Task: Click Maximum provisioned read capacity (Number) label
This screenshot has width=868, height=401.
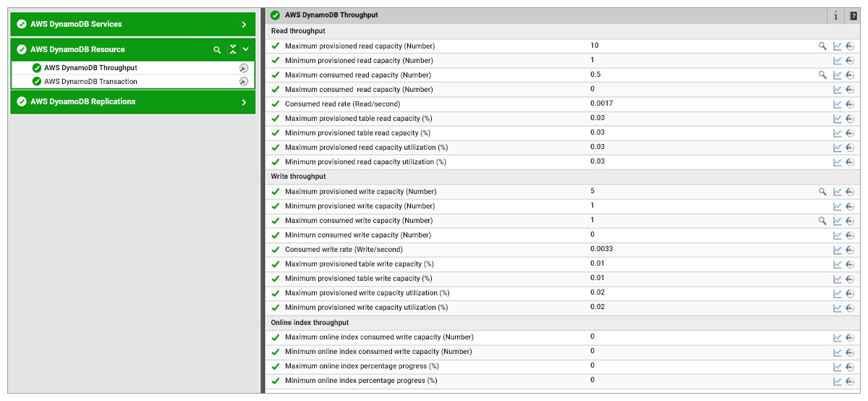Action: [x=359, y=46]
